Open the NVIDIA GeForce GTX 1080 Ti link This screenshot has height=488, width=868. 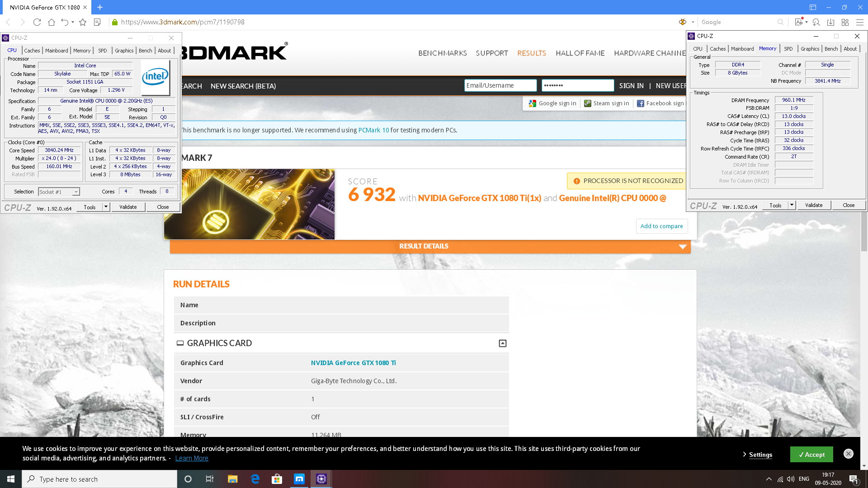pos(353,363)
